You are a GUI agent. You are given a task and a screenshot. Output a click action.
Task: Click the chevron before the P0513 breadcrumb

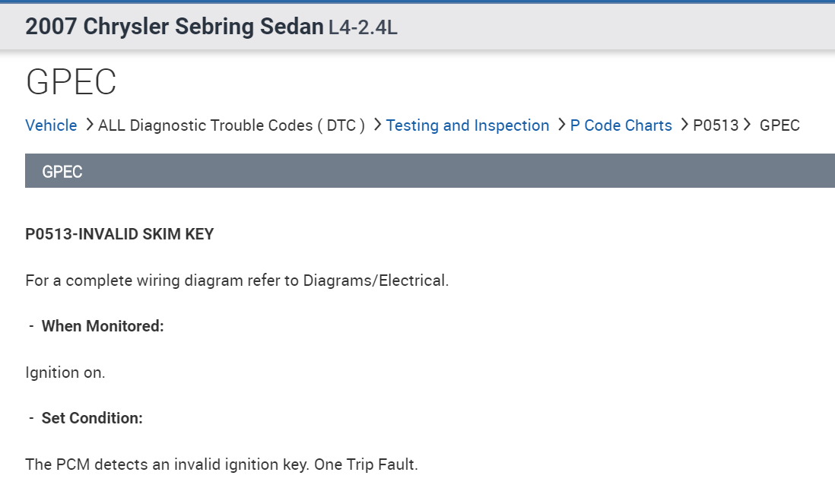[685, 125]
